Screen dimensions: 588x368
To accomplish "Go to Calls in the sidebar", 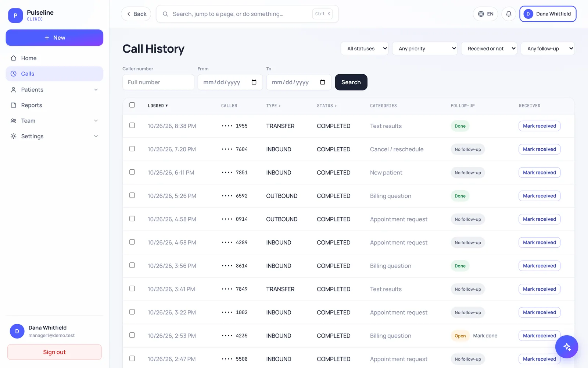I will click(x=54, y=74).
